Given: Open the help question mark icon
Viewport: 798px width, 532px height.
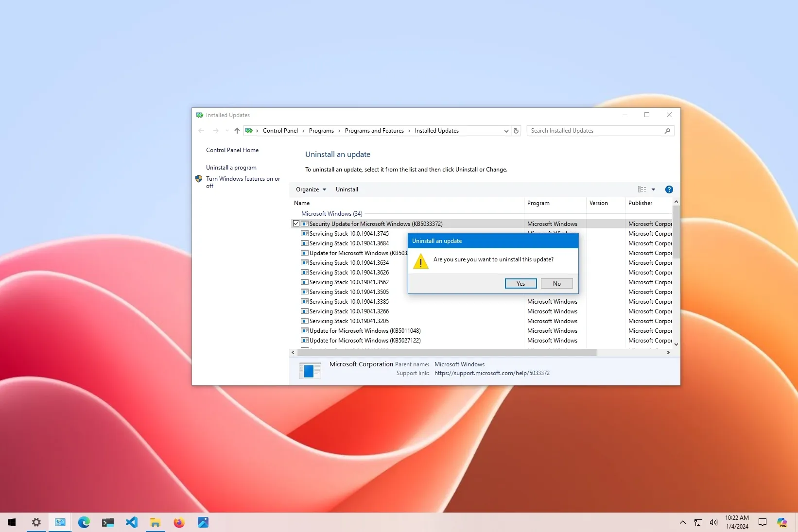Looking at the screenshot, I should tap(669, 189).
